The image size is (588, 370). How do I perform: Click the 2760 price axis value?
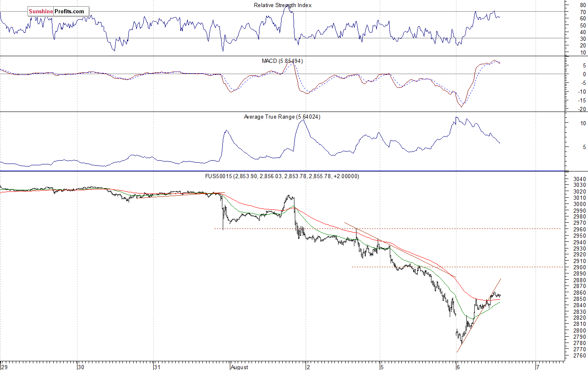580,356
